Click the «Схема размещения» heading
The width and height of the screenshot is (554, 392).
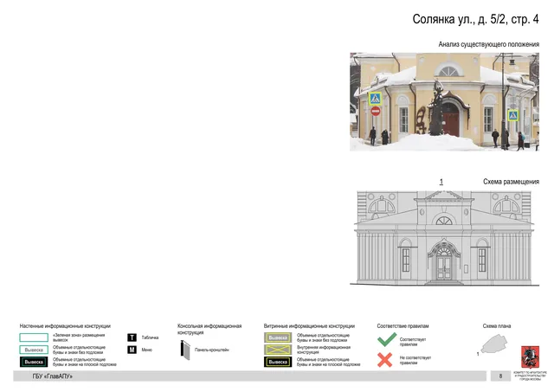[x=511, y=182]
